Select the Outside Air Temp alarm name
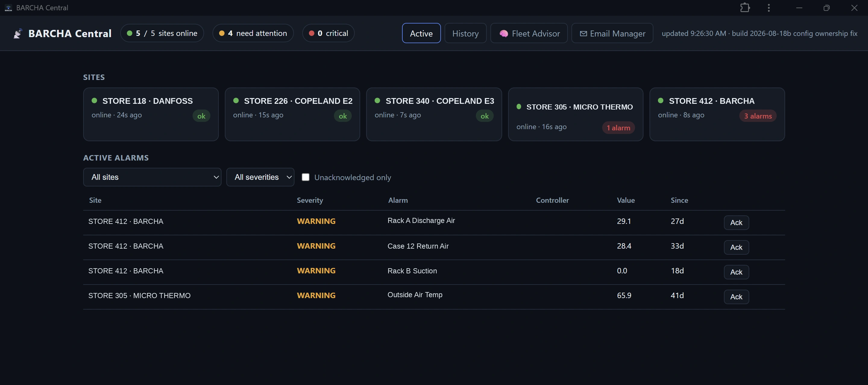This screenshot has width=868, height=385. click(x=415, y=294)
